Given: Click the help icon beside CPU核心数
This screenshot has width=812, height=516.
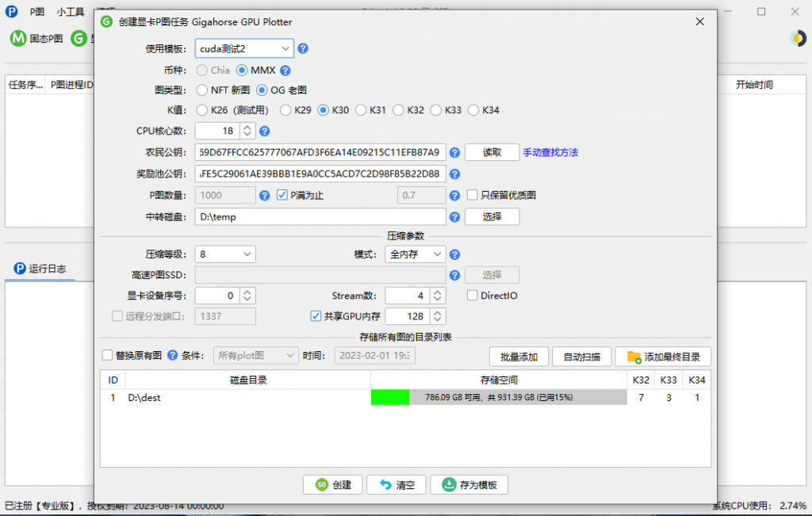Looking at the screenshot, I should coord(265,132).
